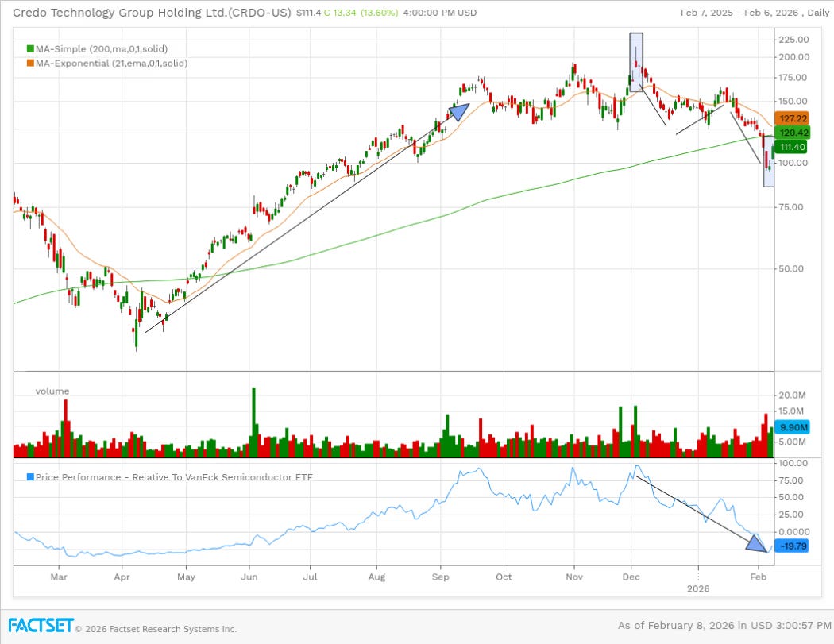Click the 150.00 price axis label
This screenshot has width=834, height=644.
click(x=793, y=101)
